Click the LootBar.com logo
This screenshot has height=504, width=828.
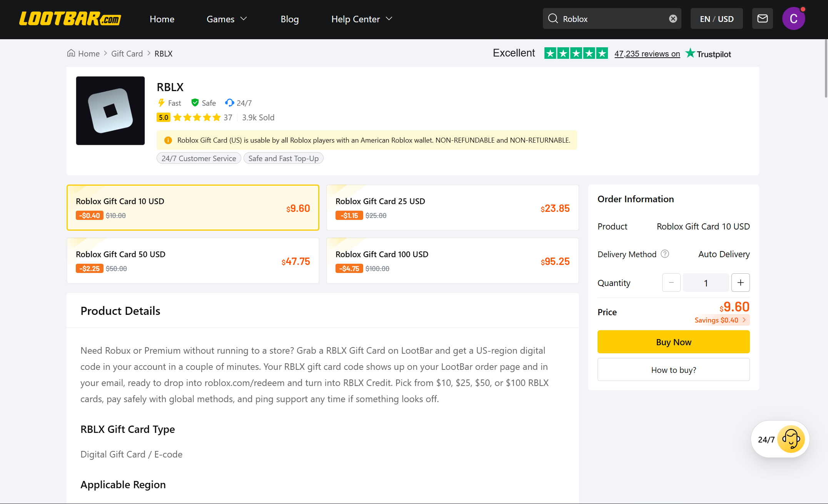pos(70,19)
